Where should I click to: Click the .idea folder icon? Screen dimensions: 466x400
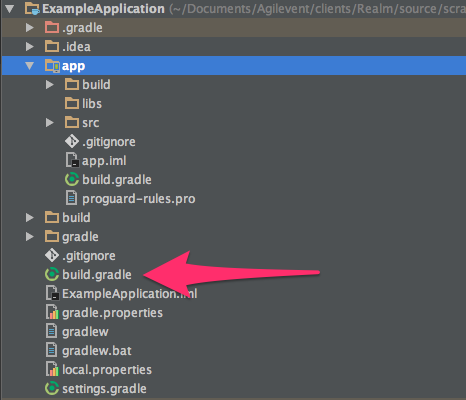click(52, 46)
